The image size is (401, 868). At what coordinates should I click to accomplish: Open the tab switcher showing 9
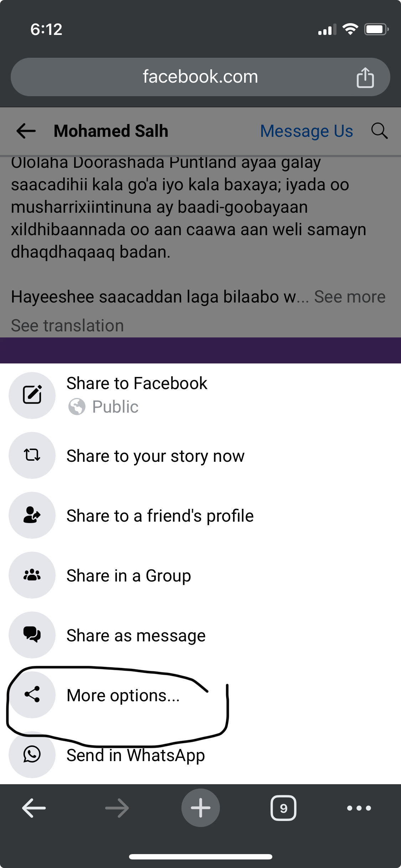click(283, 808)
